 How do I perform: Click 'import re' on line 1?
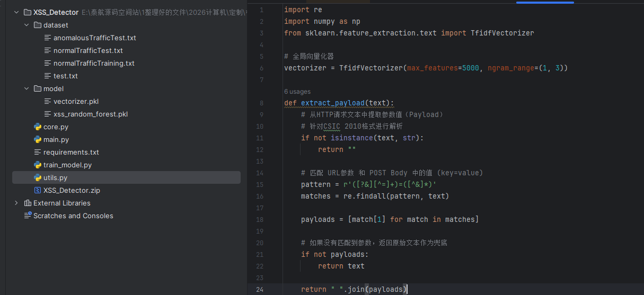[303, 10]
